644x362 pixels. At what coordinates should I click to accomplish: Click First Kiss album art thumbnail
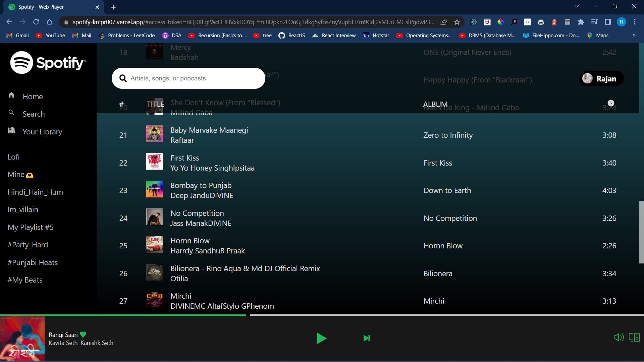click(x=155, y=162)
